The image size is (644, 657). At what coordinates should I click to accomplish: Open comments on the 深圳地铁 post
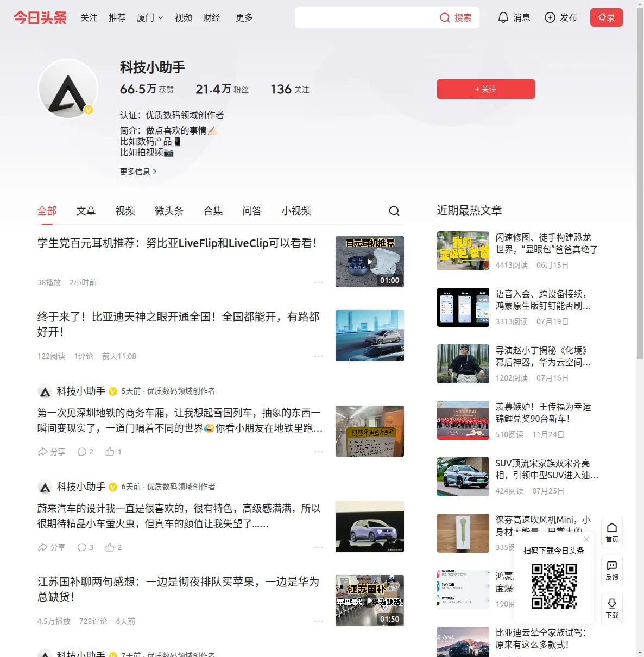click(85, 452)
